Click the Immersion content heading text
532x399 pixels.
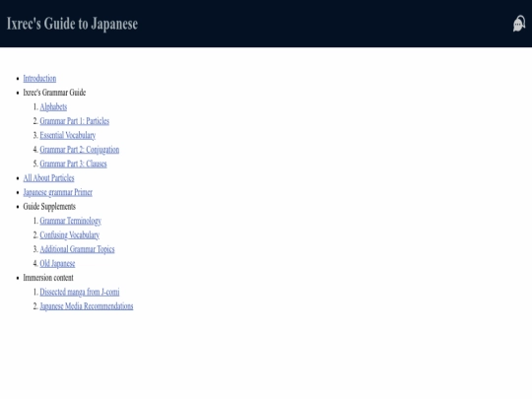click(48, 278)
